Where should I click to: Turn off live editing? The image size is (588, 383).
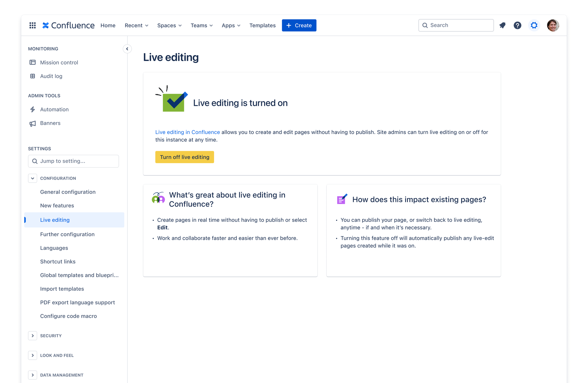[x=184, y=157]
